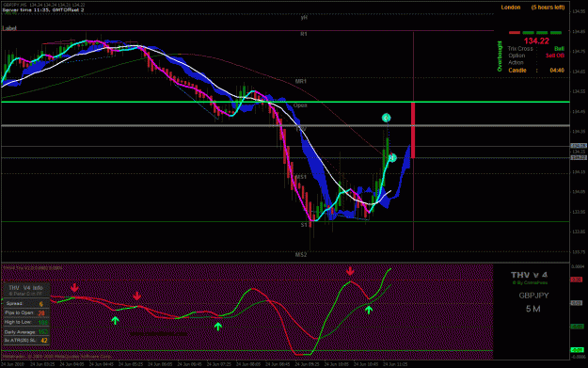Select the red down arrow near 04:05
588x368 pixels.
click(74, 288)
